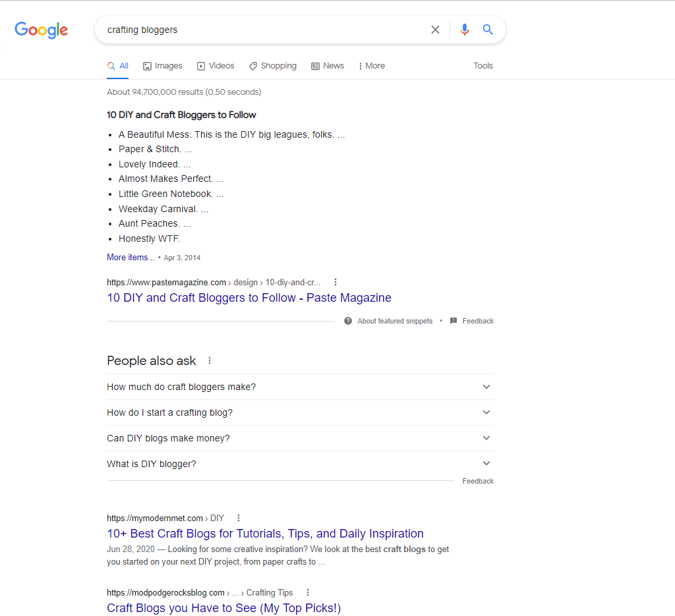This screenshot has height=616, width=675.
Task: Open "10 DIY and Craft Bloggers to Follow" link
Action: coord(249,298)
